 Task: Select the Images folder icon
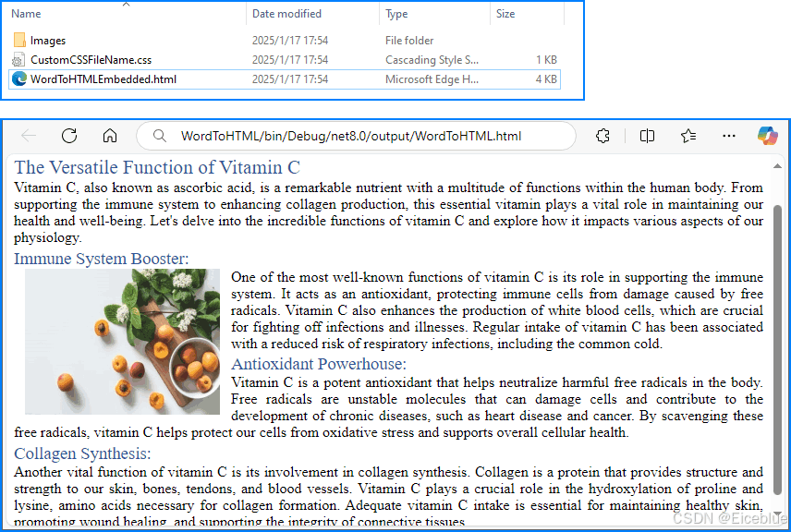[19, 40]
